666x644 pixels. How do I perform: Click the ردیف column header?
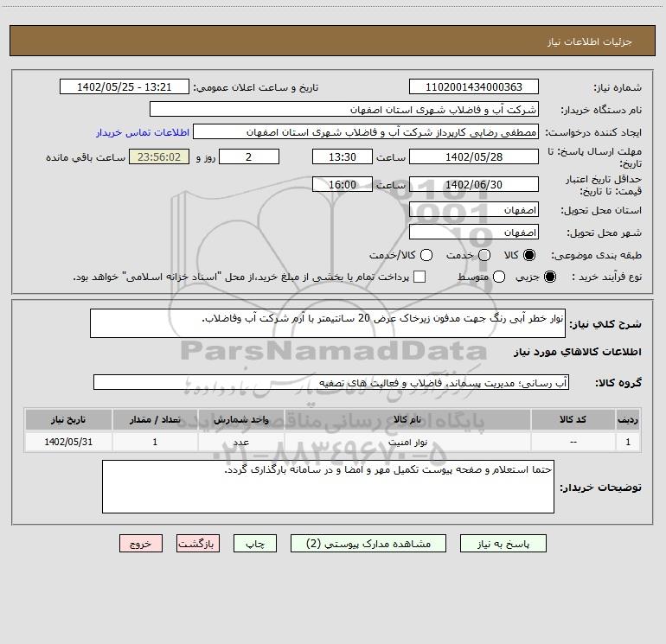click(628, 419)
